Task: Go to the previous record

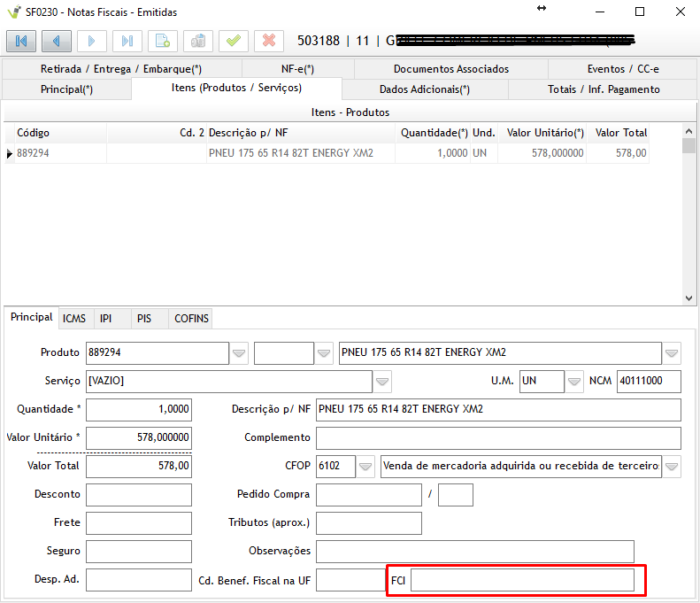Action: click(x=57, y=41)
